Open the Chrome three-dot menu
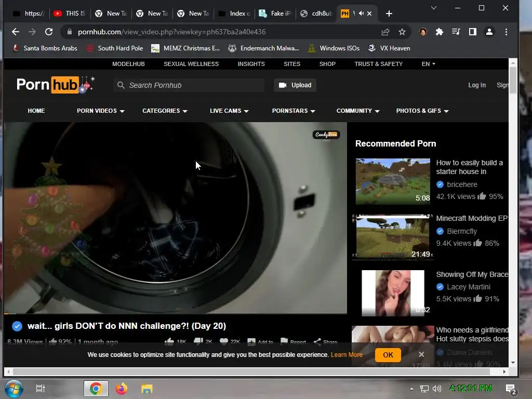Viewport: 532px width, 399px height. click(506, 32)
